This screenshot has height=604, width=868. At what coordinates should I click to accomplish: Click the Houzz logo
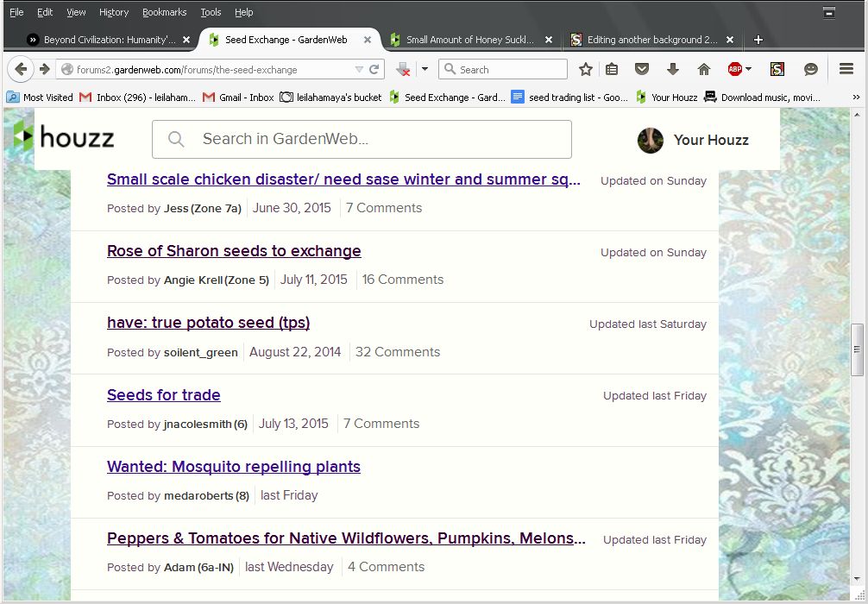click(x=64, y=137)
